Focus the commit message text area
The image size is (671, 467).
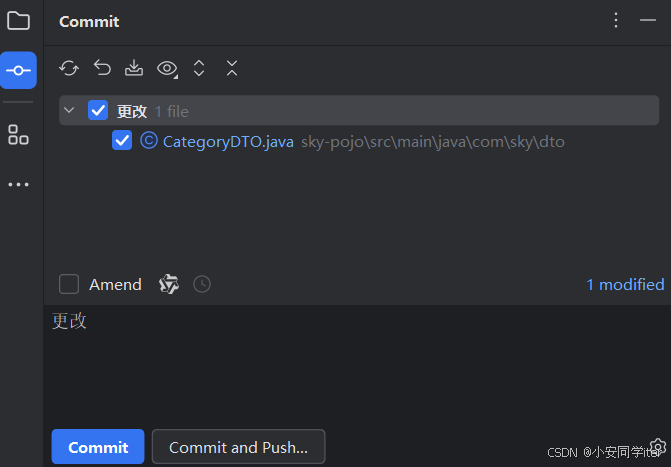[x=357, y=364]
